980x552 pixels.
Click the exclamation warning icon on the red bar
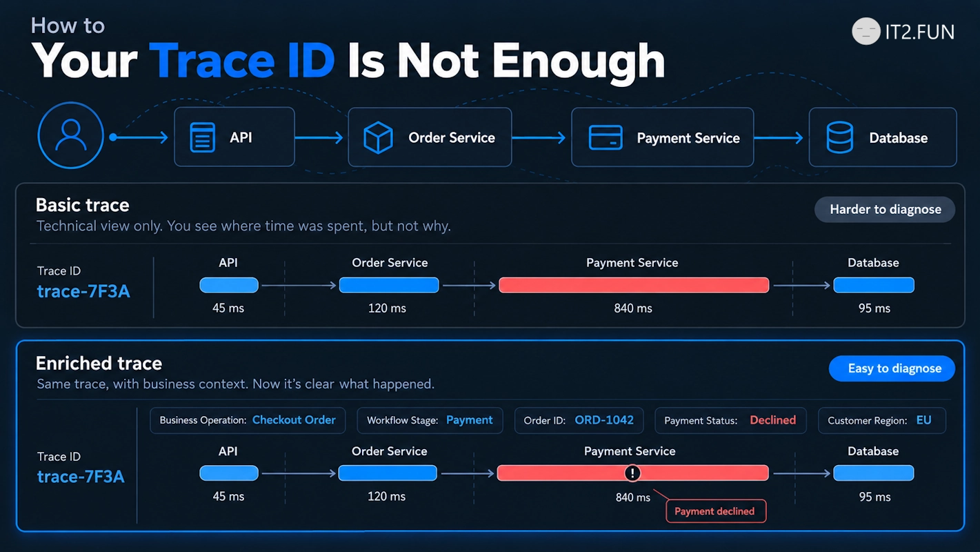[x=632, y=473]
